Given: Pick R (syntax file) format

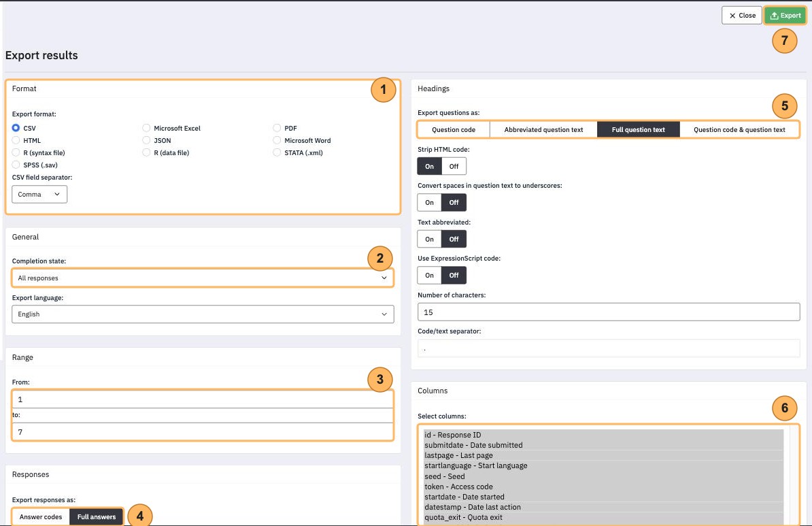Looking at the screenshot, I should coord(16,153).
